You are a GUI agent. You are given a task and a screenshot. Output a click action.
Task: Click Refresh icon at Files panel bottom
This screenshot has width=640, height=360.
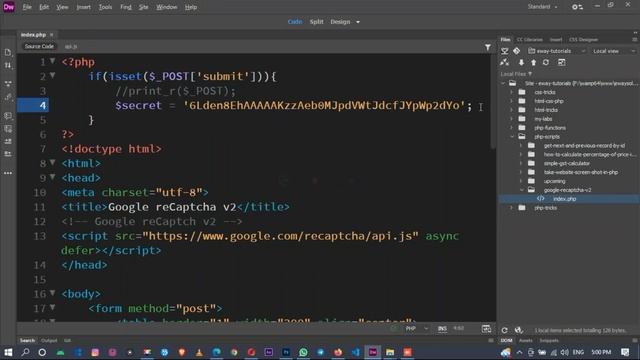tap(505, 330)
